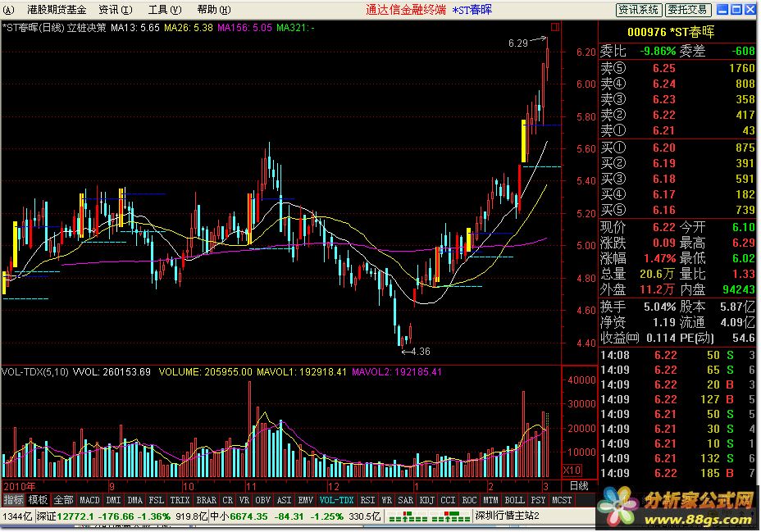
Task: Click the first green connection-status indicator
Action: pyautogui.click(x=408, y=517)
